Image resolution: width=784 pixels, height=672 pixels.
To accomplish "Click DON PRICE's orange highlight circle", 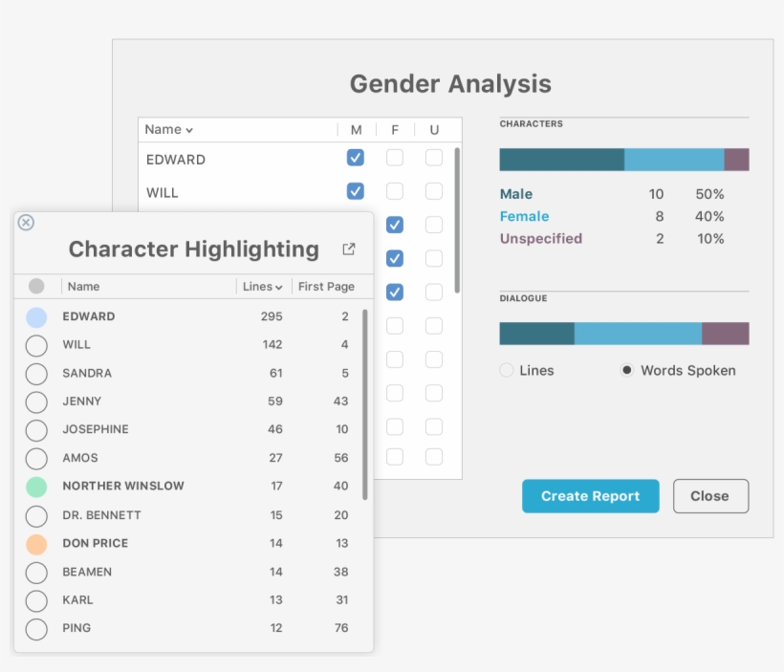I will pyautogui.click(x=35, y=543).
